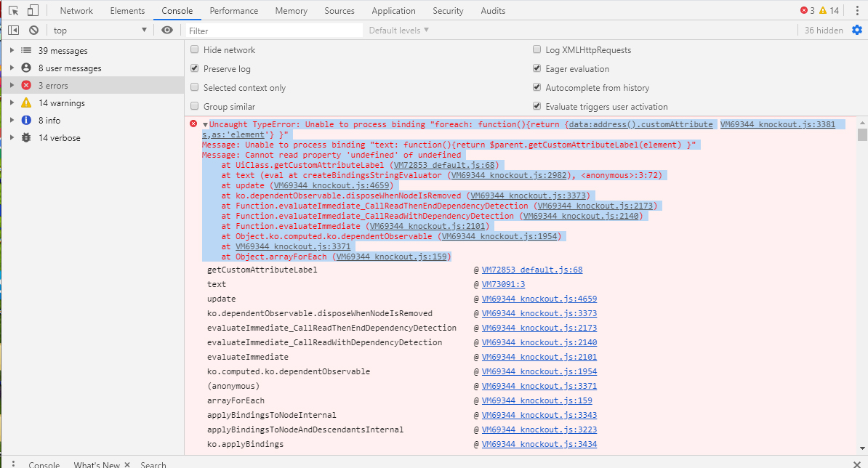Uncheck the Preserve log checkbox
Screen dimensions: 868x468
coord(194,69)
